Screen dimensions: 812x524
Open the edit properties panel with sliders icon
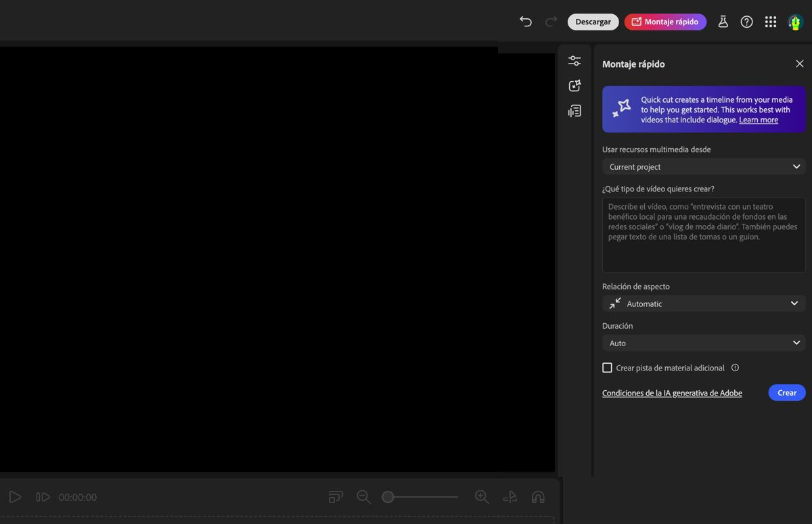click(574, 60)
